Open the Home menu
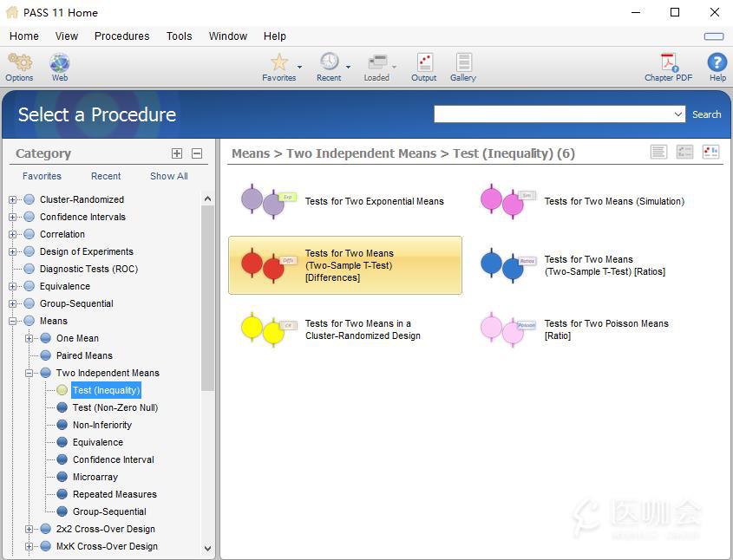The width and height of the screenshot is (733, 560). pos(23,36)
